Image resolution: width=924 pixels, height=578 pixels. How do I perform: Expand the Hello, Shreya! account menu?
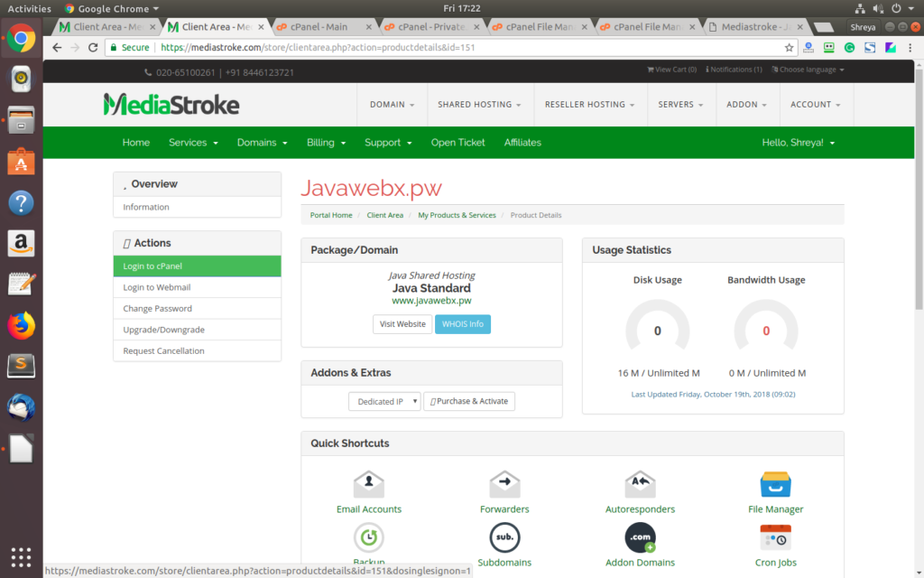tap(798, 143)
